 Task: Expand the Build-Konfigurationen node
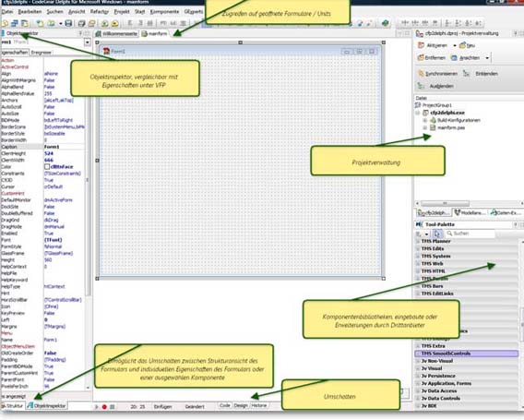425,120
